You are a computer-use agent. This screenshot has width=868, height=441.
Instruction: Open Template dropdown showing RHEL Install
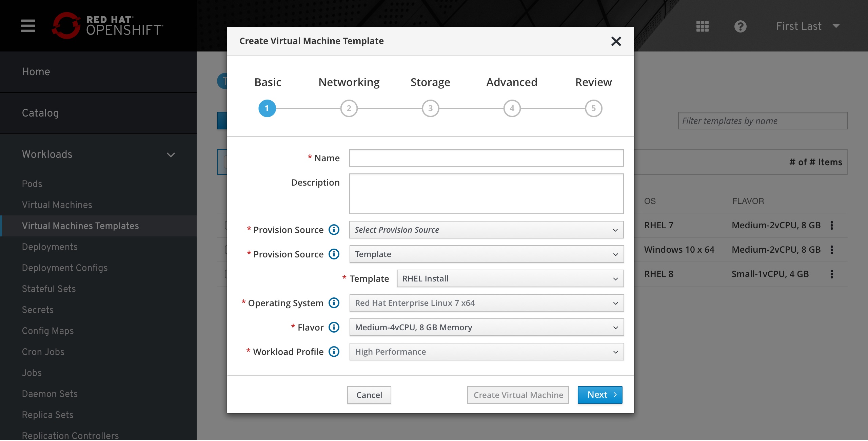point(510,278)
